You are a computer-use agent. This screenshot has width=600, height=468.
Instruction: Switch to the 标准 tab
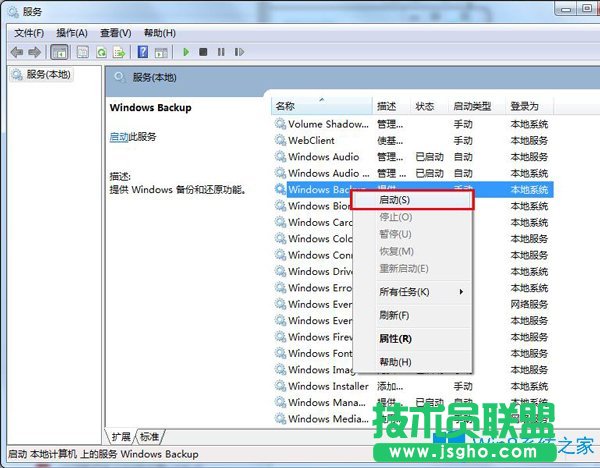click(x=149, y=437)
